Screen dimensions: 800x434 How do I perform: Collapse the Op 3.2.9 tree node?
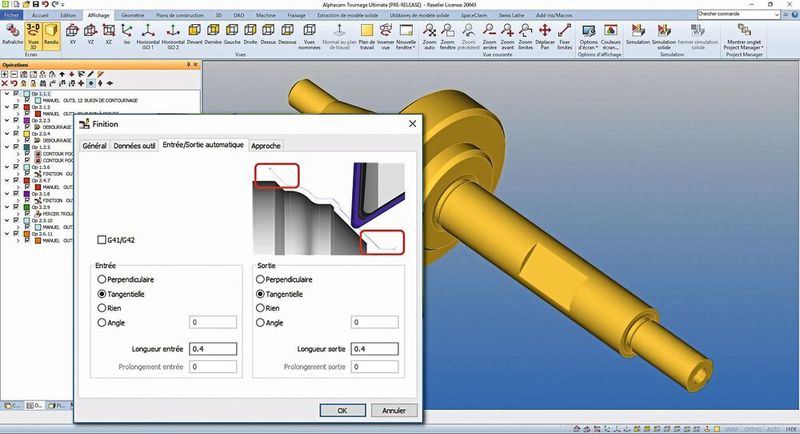point(7,207)
